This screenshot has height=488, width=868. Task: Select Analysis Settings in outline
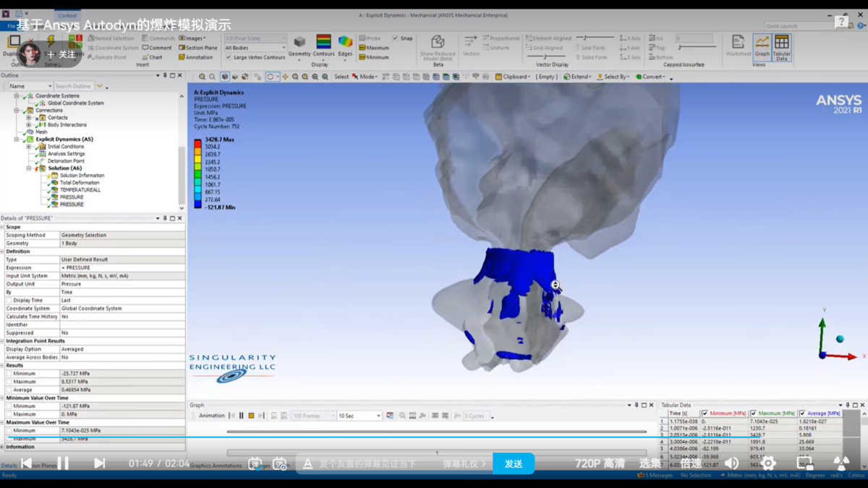(x=66, y=153)
